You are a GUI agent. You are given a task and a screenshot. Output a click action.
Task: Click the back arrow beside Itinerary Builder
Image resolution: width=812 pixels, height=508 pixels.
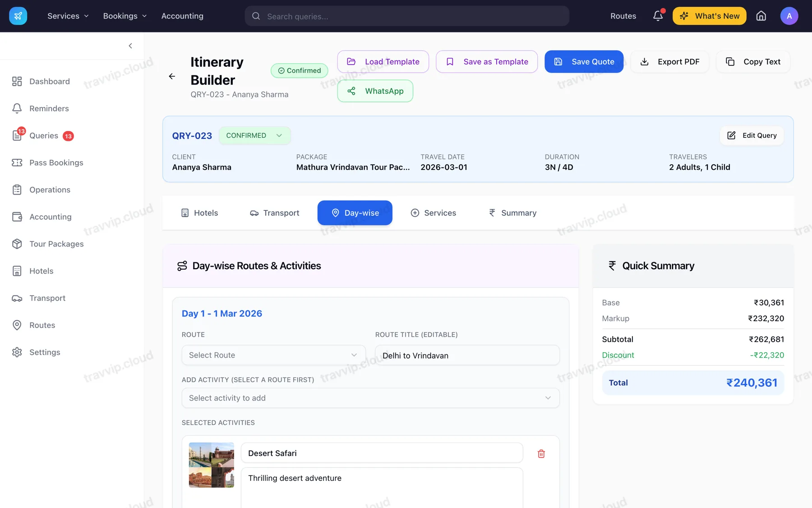pyautogui.click(x=172, y=76)
